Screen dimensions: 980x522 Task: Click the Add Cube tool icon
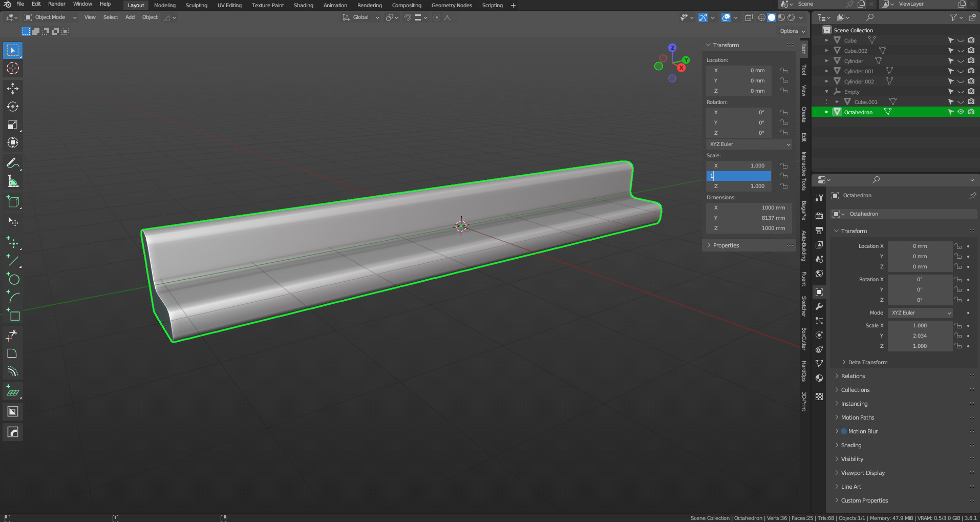13,202
